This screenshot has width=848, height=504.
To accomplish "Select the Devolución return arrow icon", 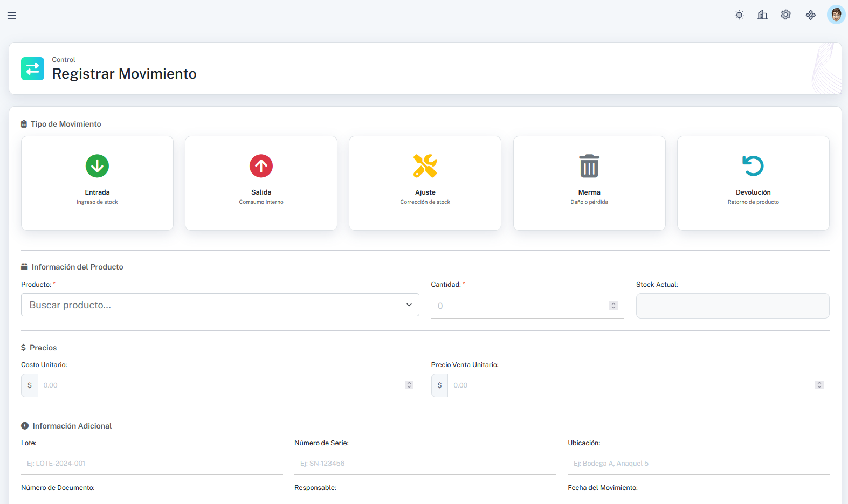I will point(753,166).
